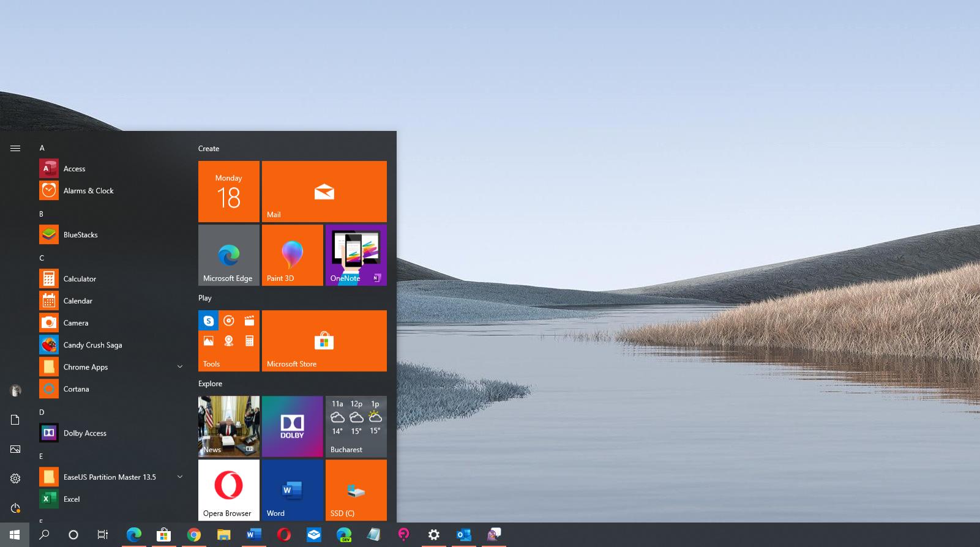Open Word from the taskbar

[253, 535]
